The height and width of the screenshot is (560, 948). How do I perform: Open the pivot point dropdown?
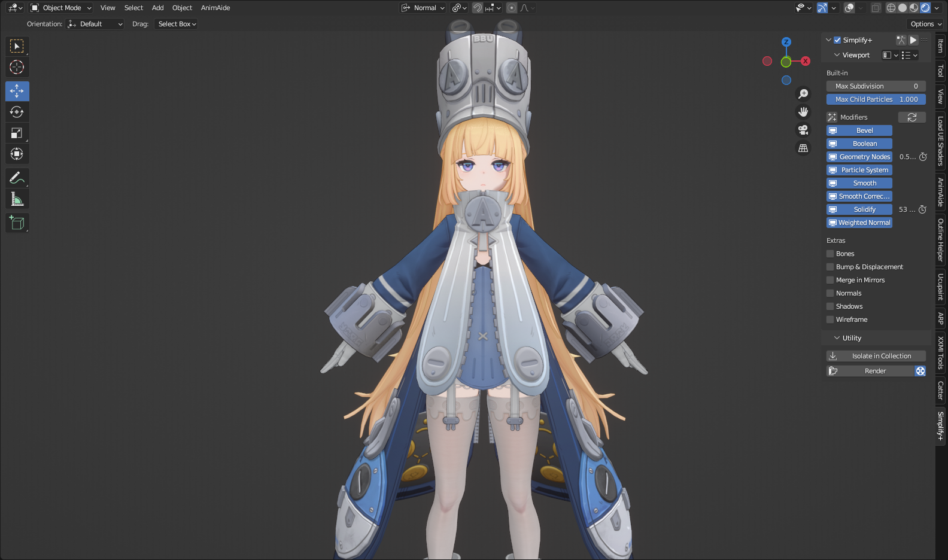pos(459,8)
